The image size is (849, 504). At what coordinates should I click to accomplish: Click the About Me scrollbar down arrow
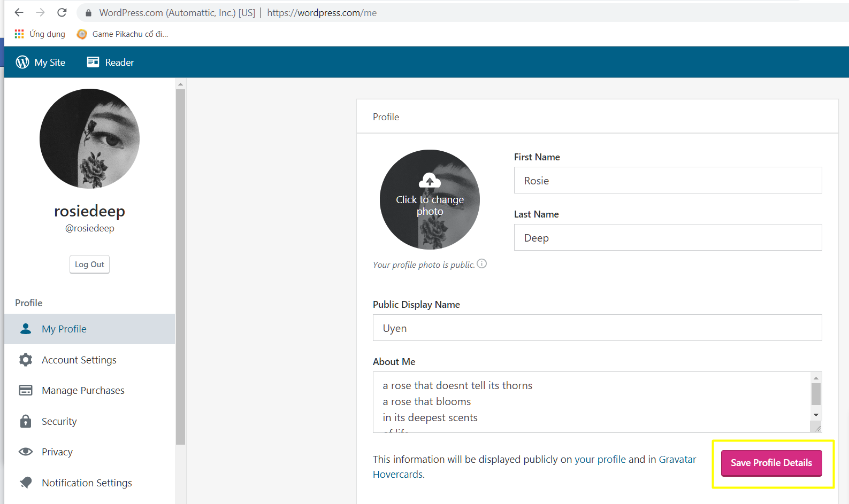pos(816,415)
